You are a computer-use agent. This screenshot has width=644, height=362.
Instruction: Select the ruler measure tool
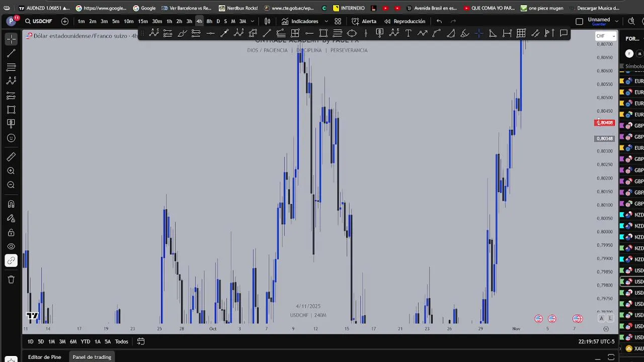[11, 157]
